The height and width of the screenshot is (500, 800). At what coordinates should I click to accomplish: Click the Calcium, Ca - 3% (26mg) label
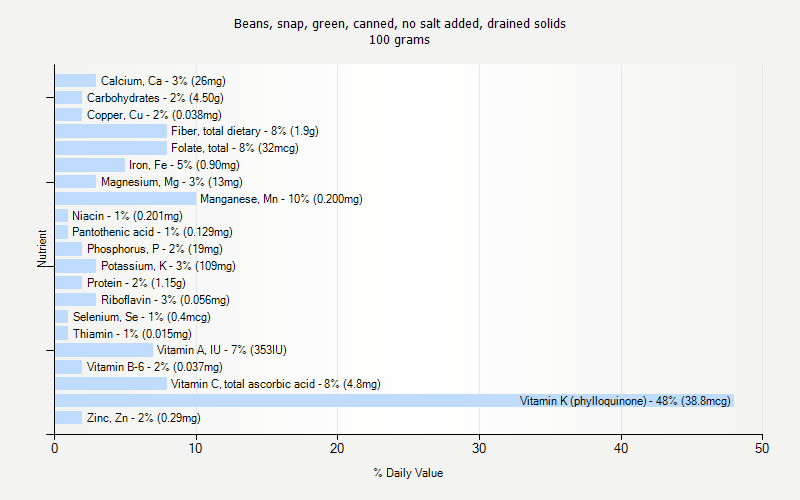(x=163, y=81)
